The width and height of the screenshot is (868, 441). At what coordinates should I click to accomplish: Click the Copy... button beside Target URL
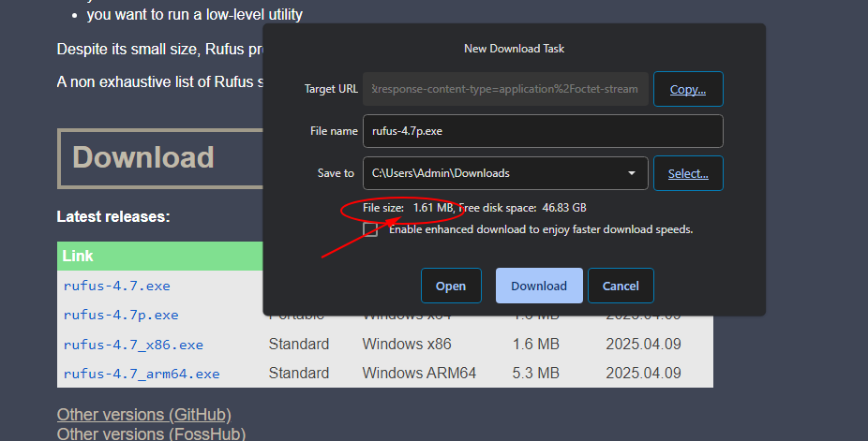(x=688, y=89)
